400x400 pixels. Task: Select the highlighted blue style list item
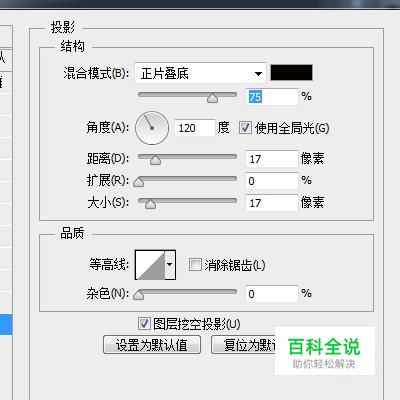click(x=6, y=324)
